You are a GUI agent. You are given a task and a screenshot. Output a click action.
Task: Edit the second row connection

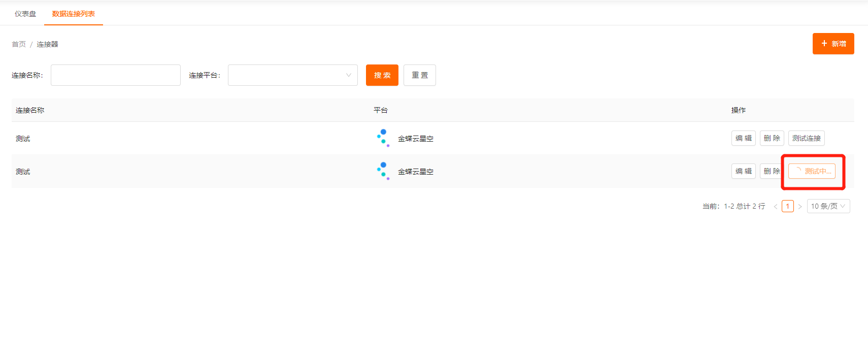743,171
